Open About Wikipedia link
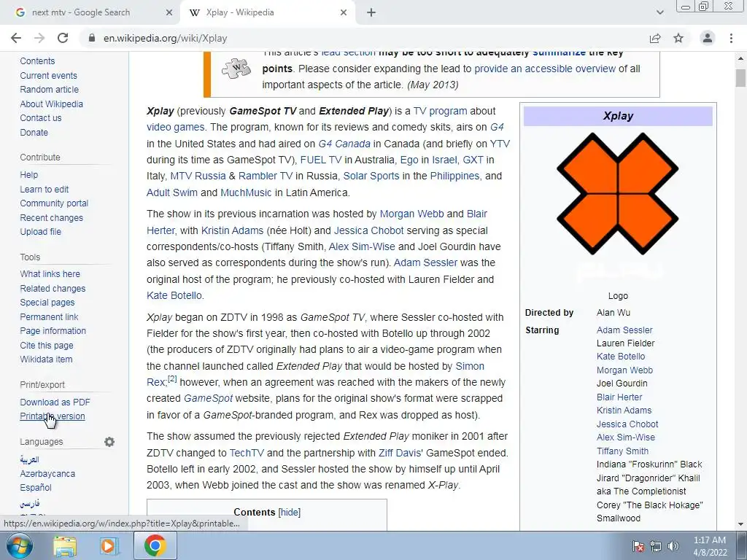The height and width of the screenshot is (560, 747). pyautogui.click(x=52, y=104)
